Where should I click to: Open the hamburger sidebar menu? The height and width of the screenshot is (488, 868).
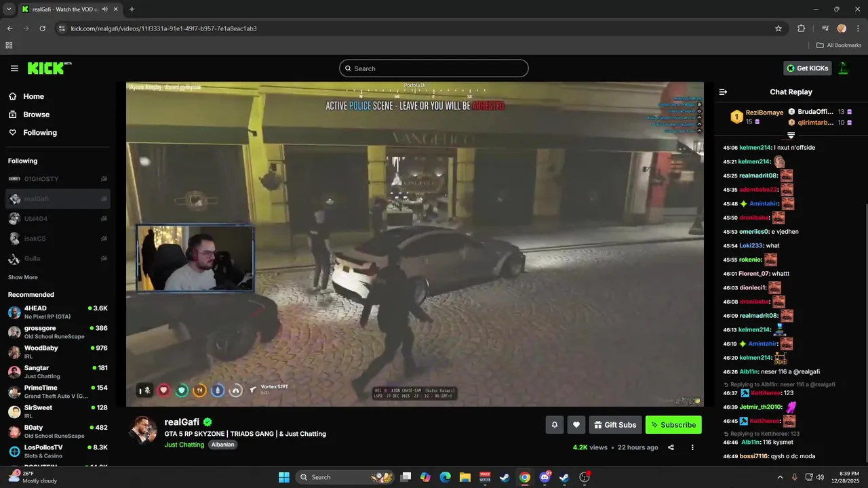click(x=14, y=68)
